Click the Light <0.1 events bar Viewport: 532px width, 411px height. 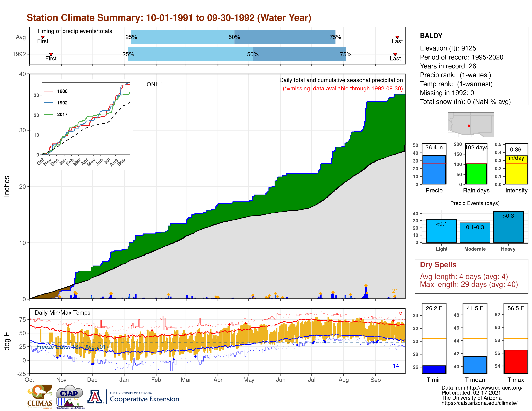click(441, 231)
